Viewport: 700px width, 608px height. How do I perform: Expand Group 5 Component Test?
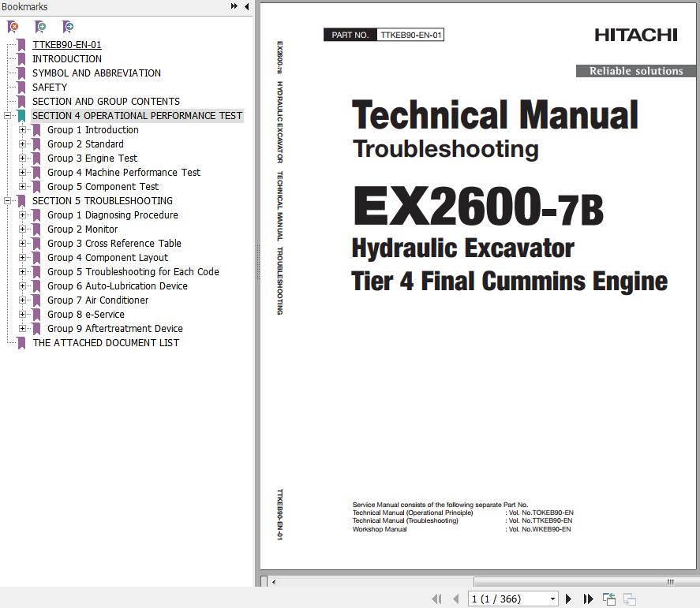[22, 186]
